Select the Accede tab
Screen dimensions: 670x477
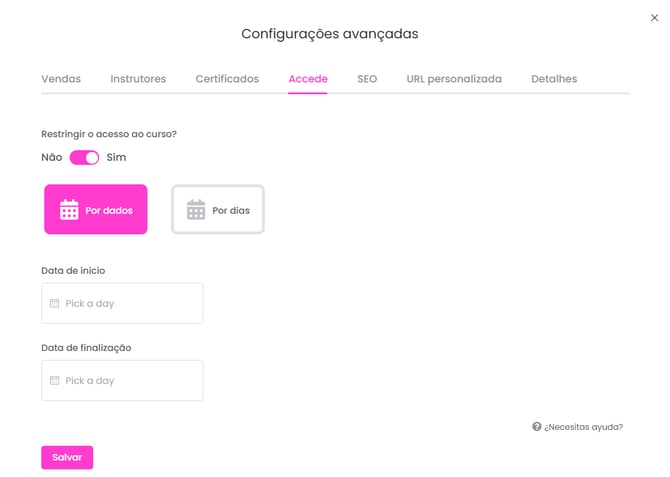[x=308, y=79]
